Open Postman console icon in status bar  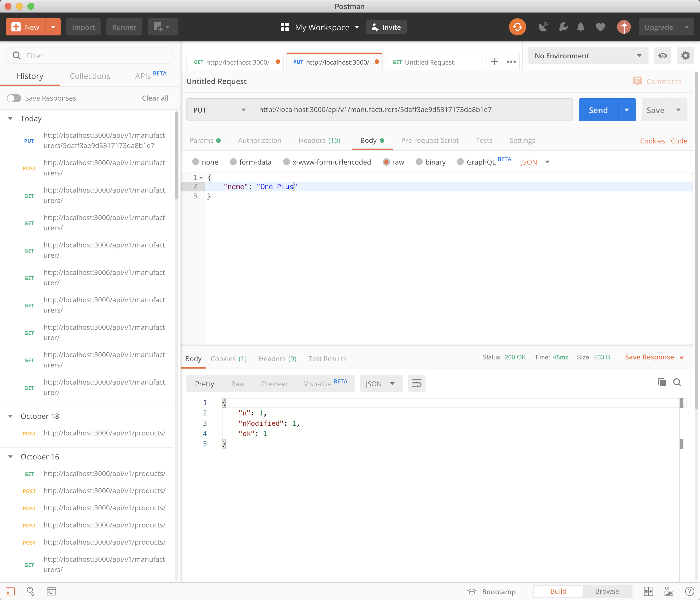[51, 591]
